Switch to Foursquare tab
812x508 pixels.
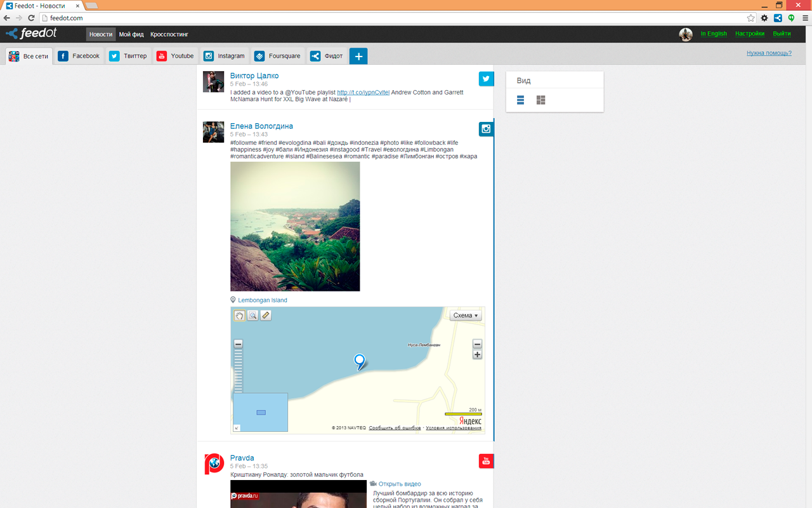[x=277, y=56]
